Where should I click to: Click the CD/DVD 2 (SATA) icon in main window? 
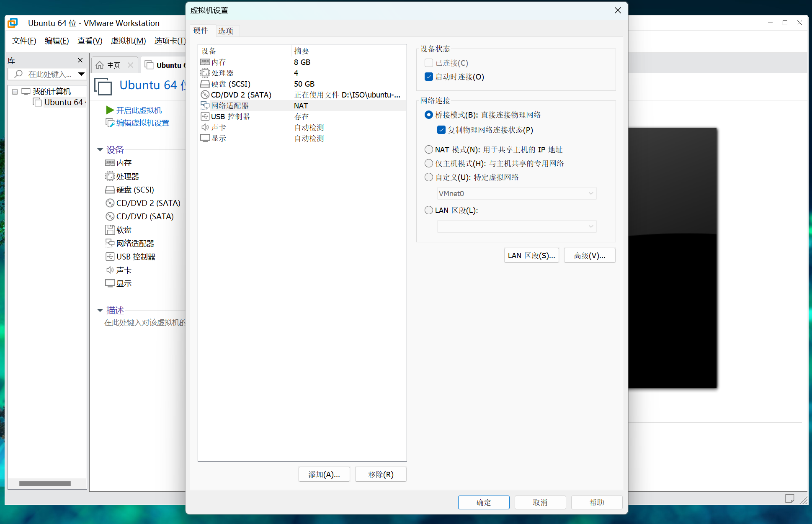click(x=110, y=203)
